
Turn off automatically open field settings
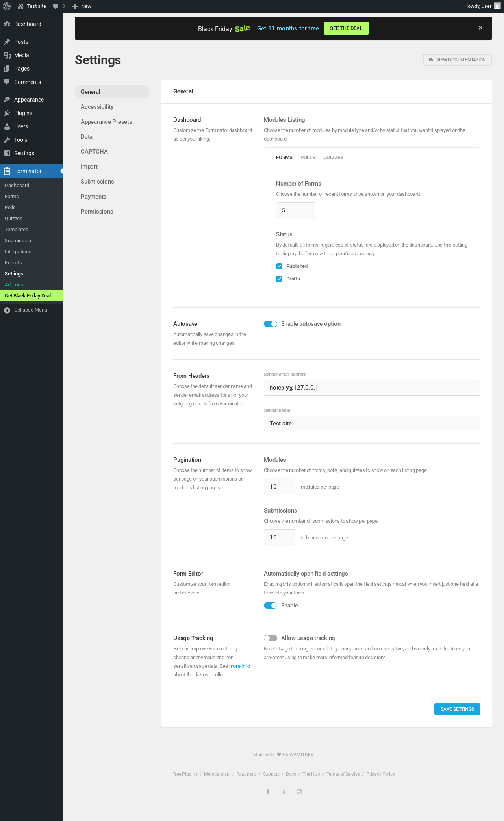pyautogui.click(x=271, y=606)
